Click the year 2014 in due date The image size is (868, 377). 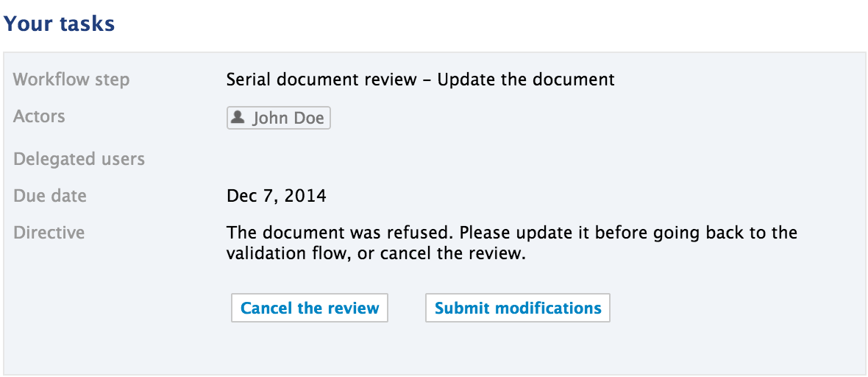pyautogui.click(x=305, y=196)
